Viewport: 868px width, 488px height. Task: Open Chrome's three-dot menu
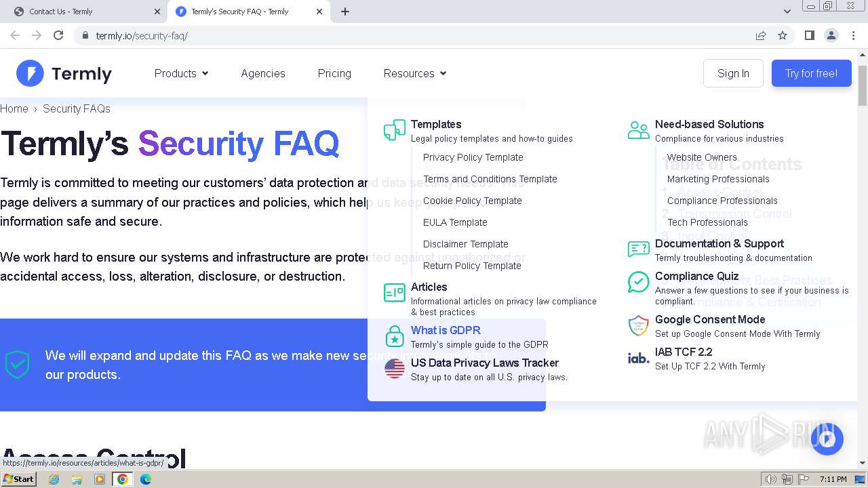853,35
